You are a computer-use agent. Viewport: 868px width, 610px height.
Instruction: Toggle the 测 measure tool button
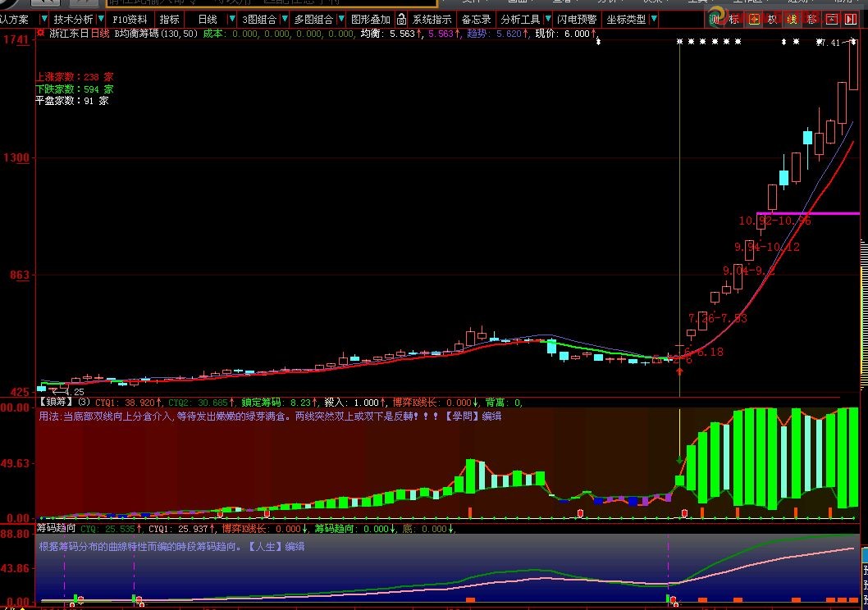pyautogui.click(x=715, y=20)
